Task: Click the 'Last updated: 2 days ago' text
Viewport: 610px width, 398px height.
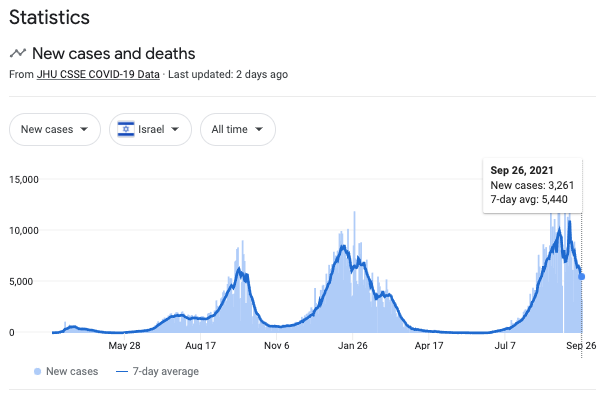Action: point(228,74)
